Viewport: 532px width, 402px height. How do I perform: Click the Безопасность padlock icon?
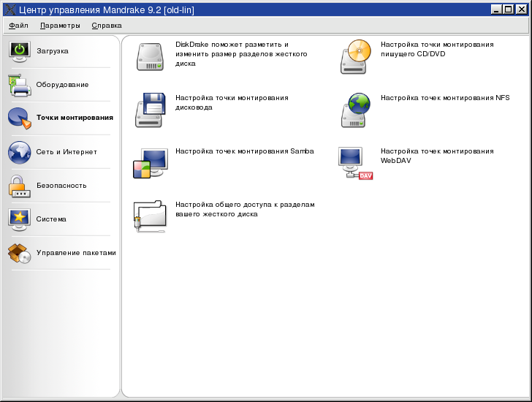[x=20, y=186]
